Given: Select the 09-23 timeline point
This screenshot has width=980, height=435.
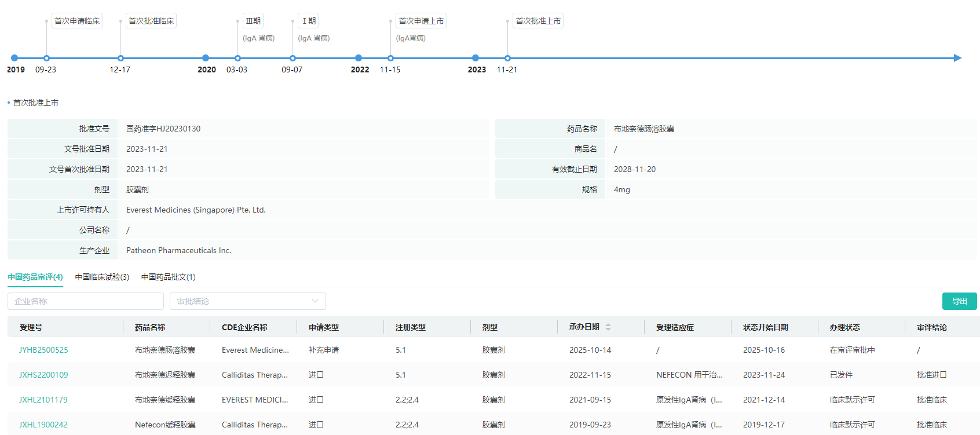Looking at the screenshot, I should point(46,58).
